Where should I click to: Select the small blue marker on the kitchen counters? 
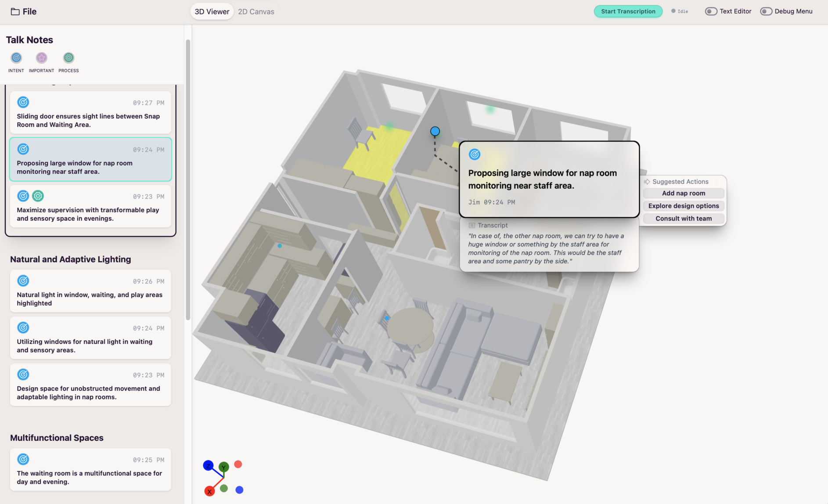click(280, 246)
